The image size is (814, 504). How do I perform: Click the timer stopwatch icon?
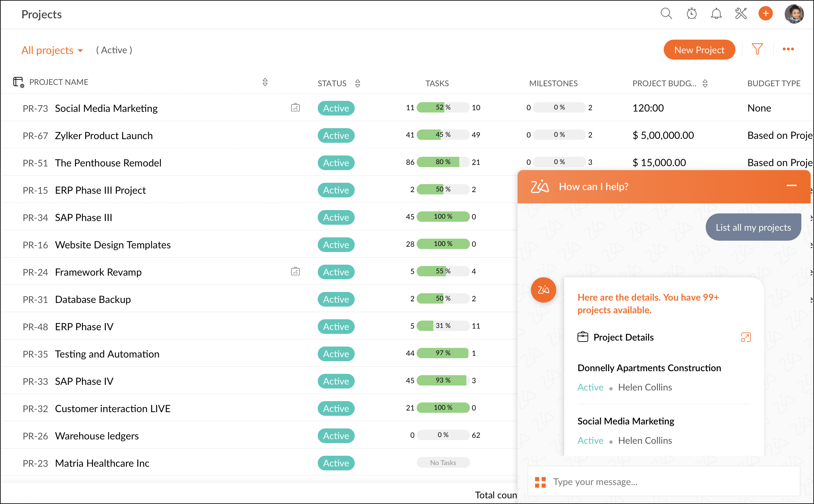coord(691,14)
